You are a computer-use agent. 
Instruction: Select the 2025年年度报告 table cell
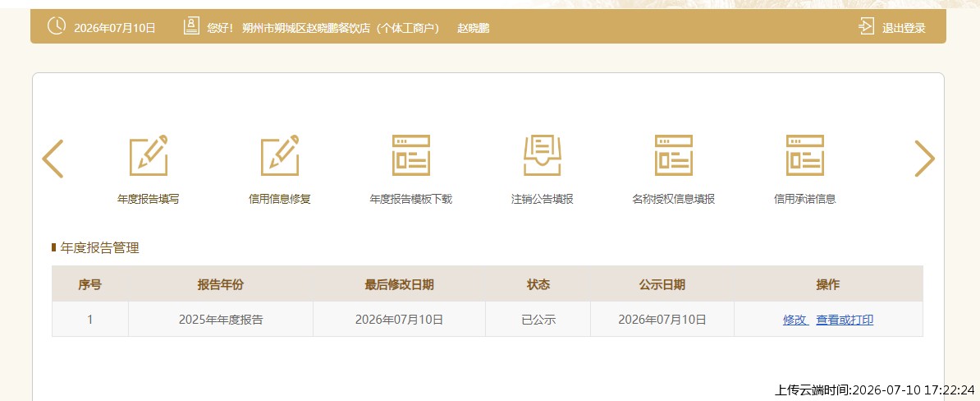click(221, 320)
